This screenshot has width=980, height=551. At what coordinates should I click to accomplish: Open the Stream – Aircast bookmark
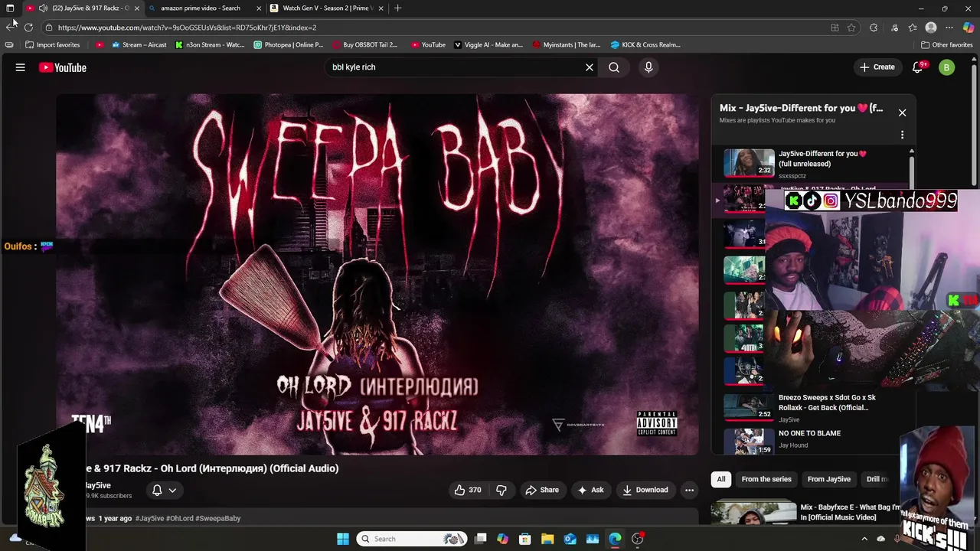139,45
